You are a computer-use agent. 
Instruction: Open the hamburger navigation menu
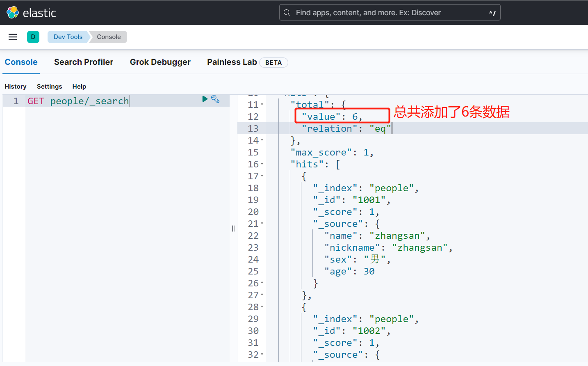click(13, 37)
